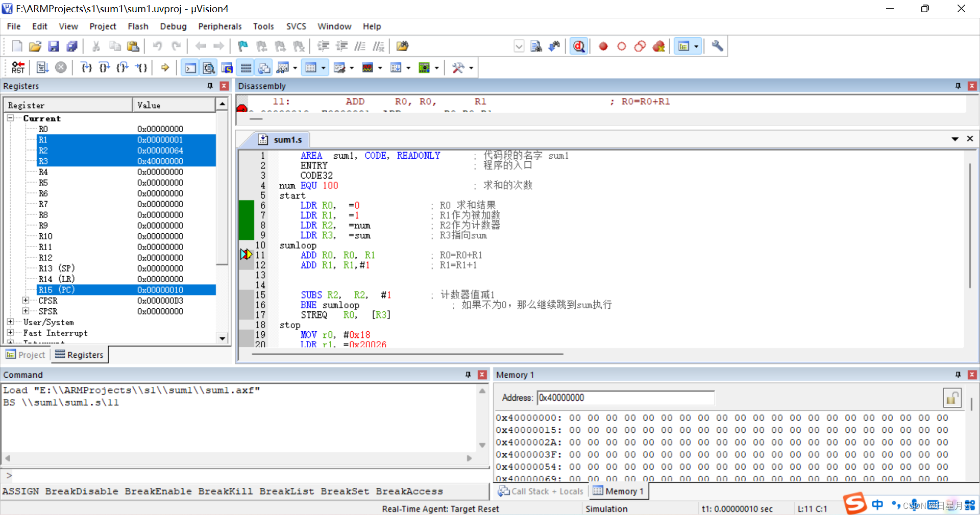
Task: Expand the Fast Interrupt register group
Action: [10, 332]
